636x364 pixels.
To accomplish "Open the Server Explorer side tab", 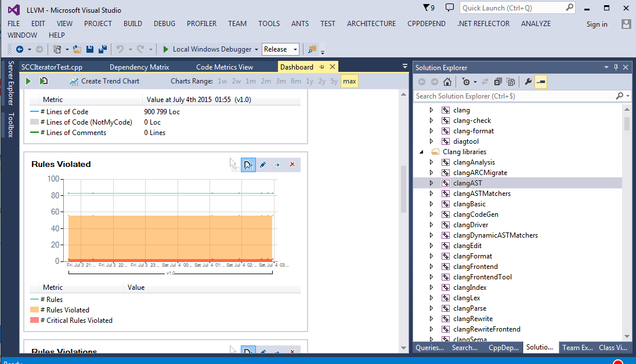I will point(11,83).
